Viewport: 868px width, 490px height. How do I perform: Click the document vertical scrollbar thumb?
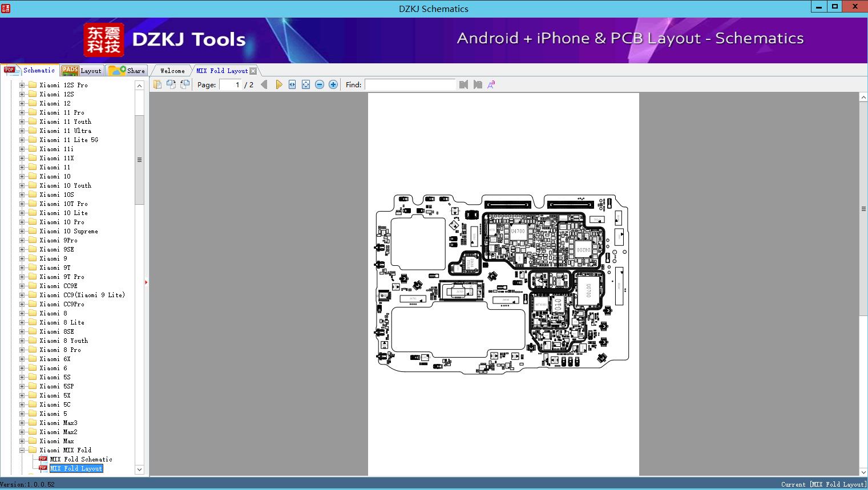click(863, 209)
